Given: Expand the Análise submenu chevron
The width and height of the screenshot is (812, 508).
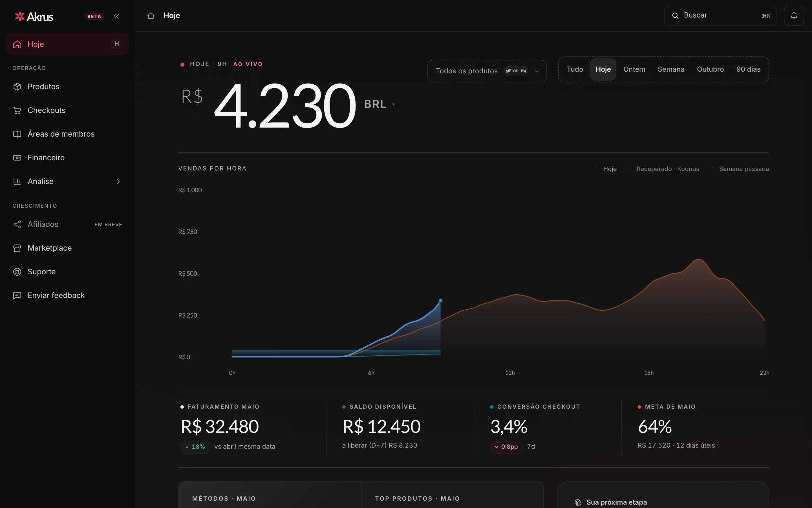Looking at the screenshot, I should 118,181.
